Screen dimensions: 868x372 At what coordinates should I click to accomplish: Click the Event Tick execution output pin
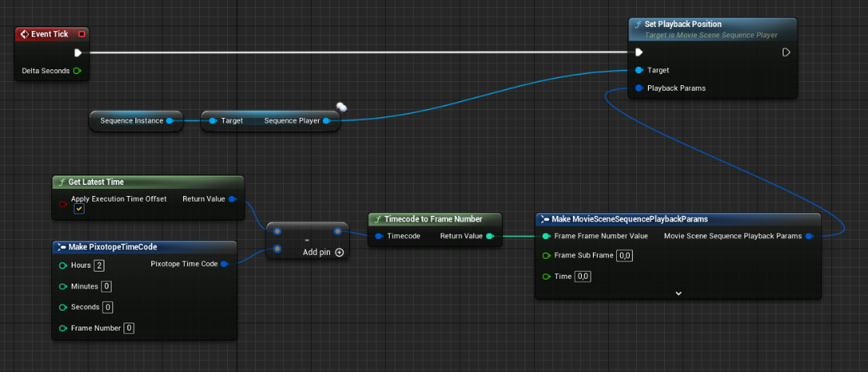[78, 53]
